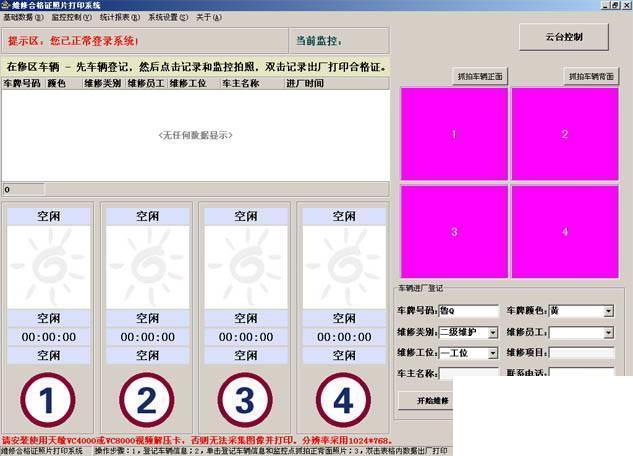Viewport: 633px width, 456px height.
Task: Click the sun logo image above workstation 4
Action: [x=344, y=268]
